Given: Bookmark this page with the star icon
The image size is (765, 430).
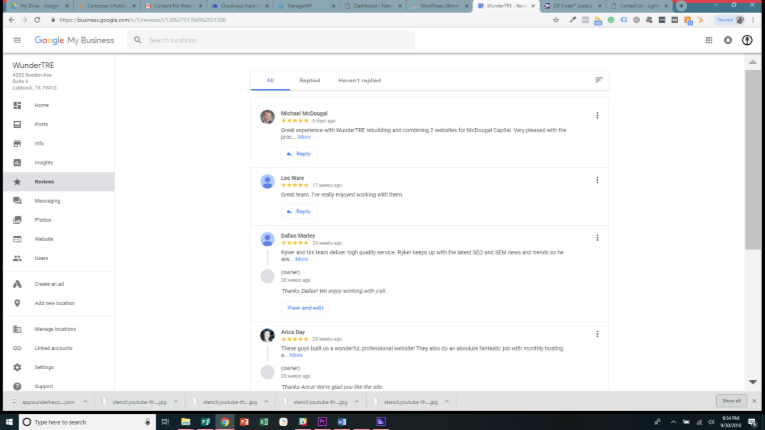Looking at the screenshot, I should [x=556, y=20].
